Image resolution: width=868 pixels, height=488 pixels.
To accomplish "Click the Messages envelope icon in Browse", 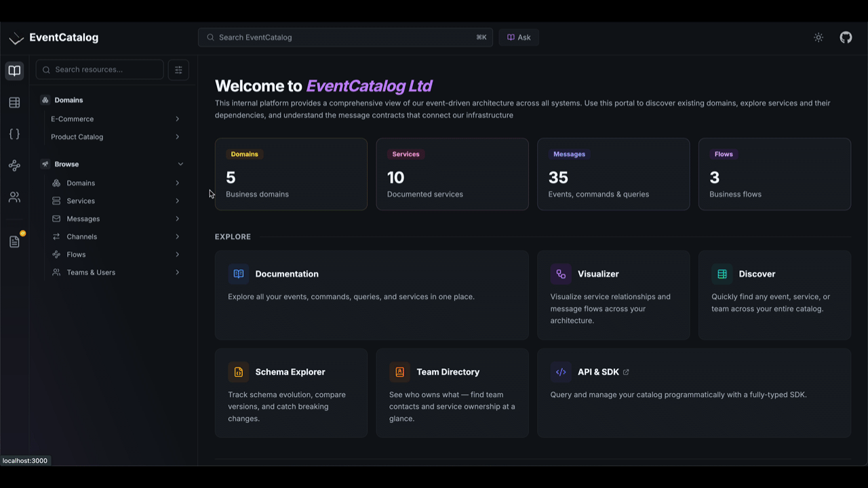I will pos(56,218).
